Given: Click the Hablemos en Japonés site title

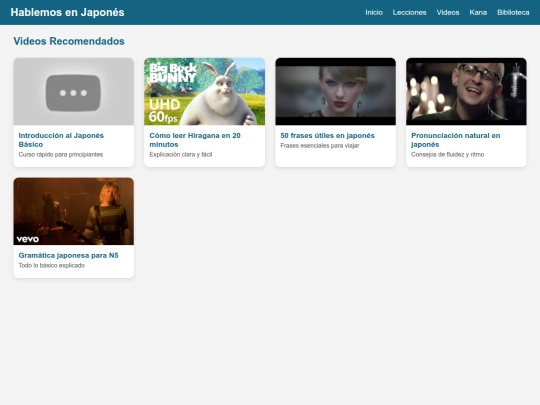Looking at the screenshot, I should tap(68, 12).
